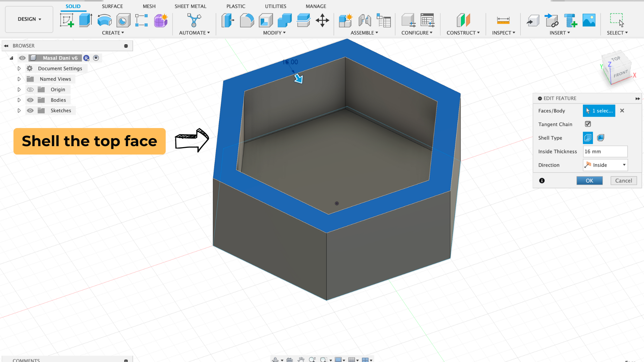Show the hidden Origin folder
The width and height of the screenshot is (644, 362).
(x=30, y=89)
